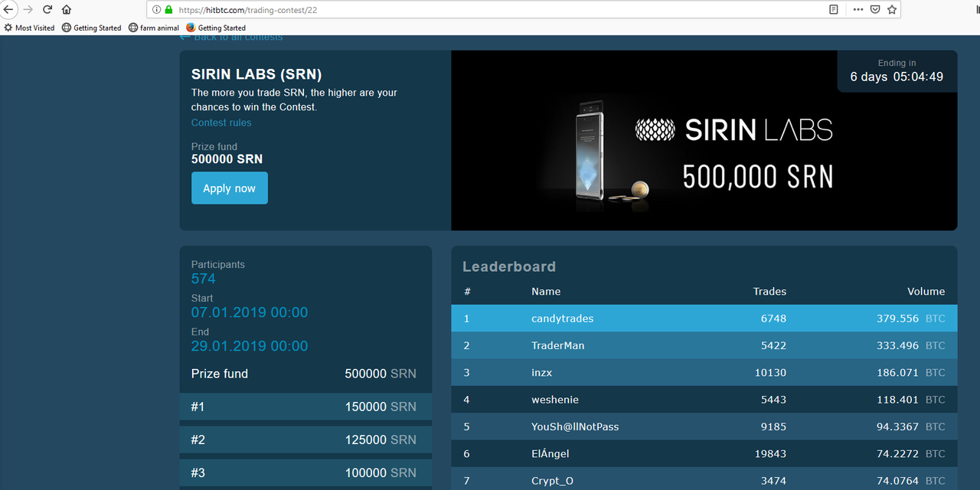Click the green padlock security icon
980x490 pixels.
[x=168, y=10]
